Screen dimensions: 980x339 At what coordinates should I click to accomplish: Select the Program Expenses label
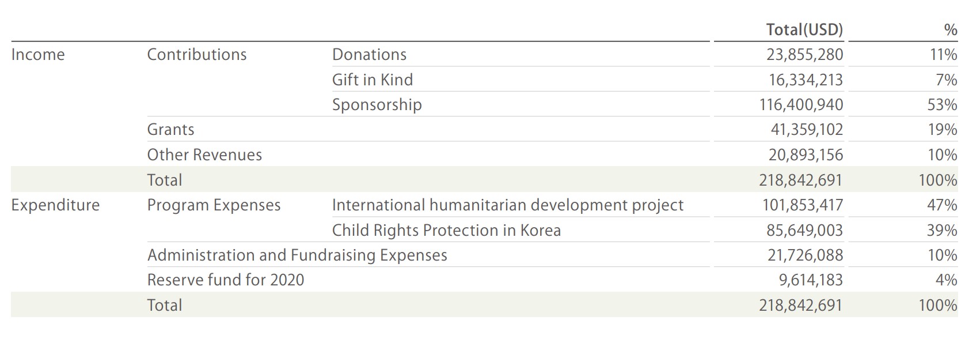pos(214,205)
